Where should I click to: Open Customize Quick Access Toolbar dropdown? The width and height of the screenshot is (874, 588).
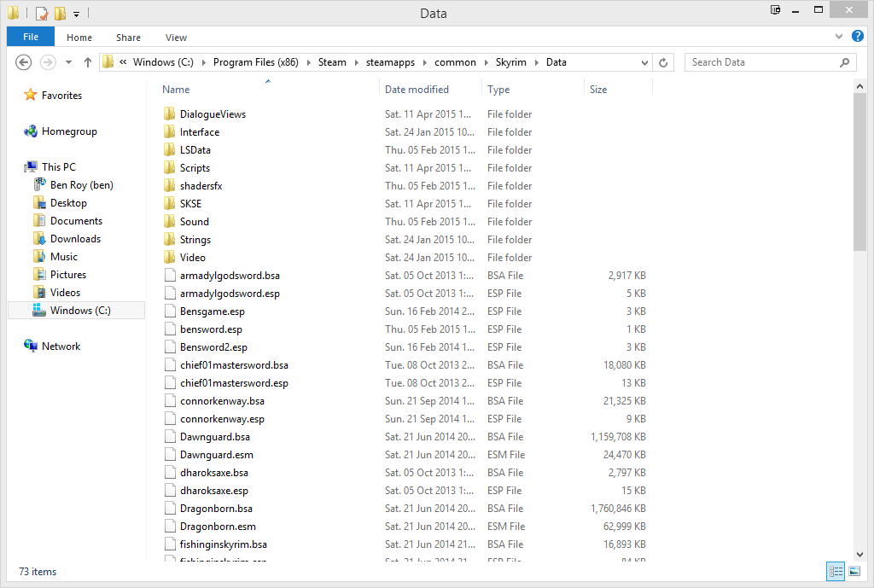76,14
